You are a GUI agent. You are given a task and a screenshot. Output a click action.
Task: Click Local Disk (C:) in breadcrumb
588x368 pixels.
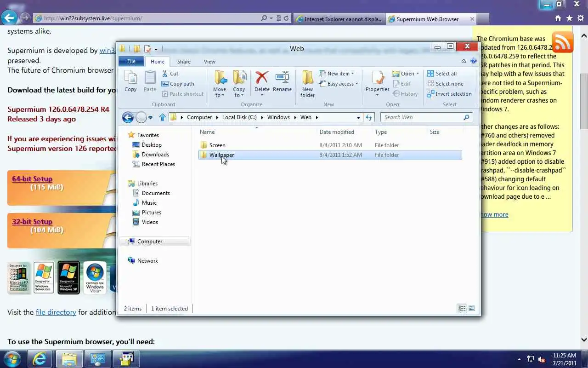(x=239, y=117)
